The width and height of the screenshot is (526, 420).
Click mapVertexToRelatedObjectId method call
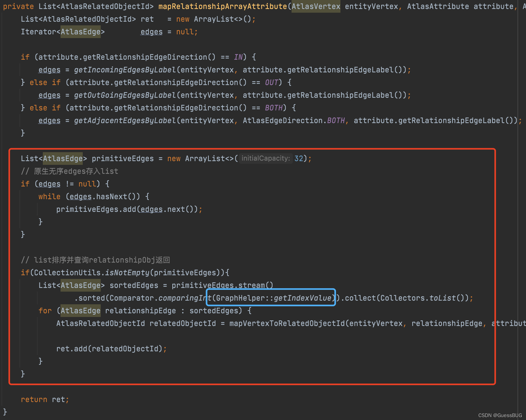287,323
